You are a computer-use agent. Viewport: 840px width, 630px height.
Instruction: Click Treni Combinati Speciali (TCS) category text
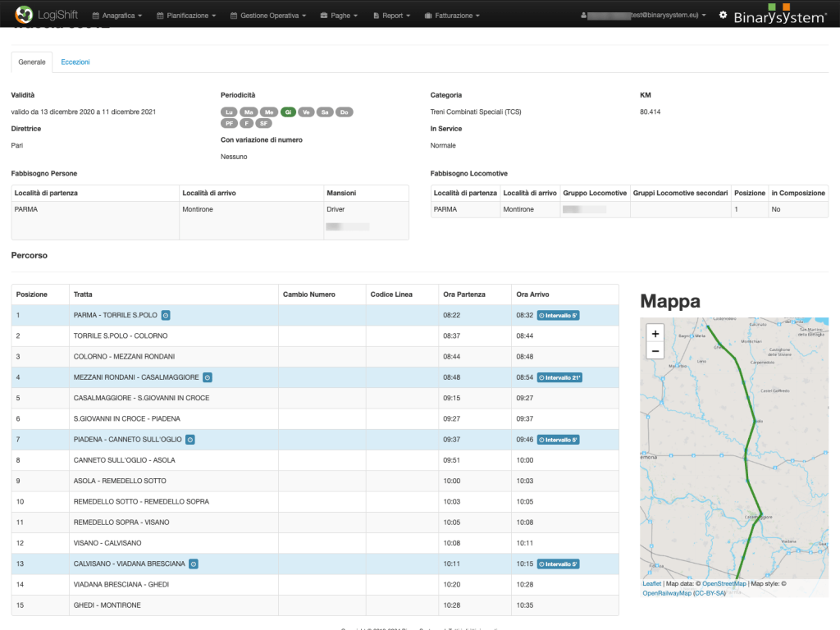point(476,112)
